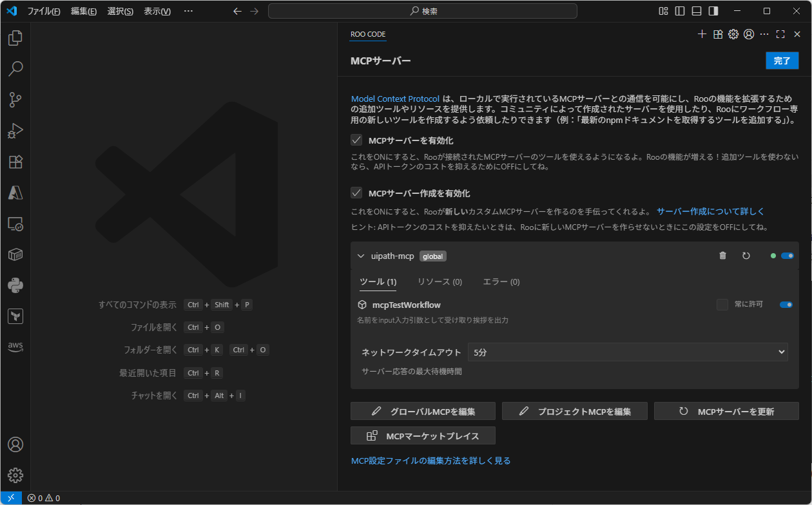
Task: Open Roo Code account icon in panel header
Action: (x=749, y=34)
